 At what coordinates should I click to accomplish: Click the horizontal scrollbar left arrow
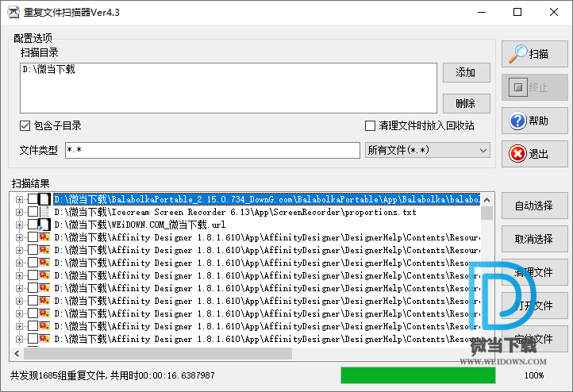point(17,353)
